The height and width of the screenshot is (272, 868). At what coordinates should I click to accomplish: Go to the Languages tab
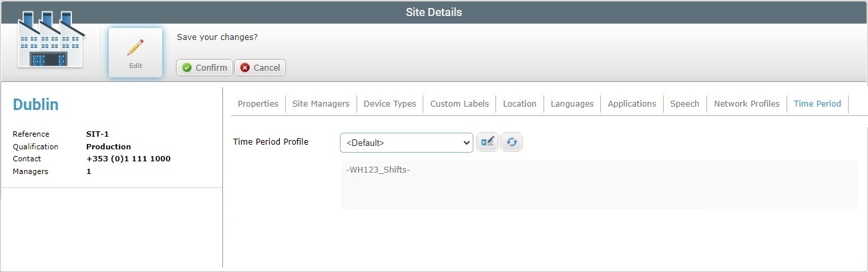(x=572, y=104)
